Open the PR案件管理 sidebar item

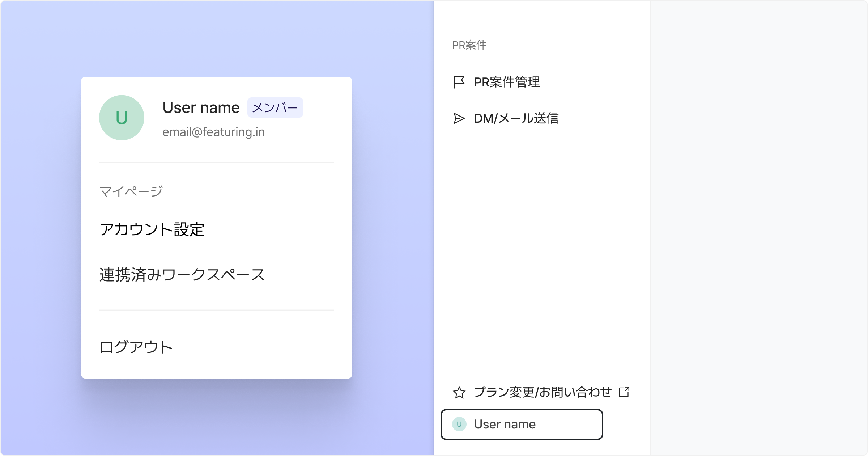pyautogui.click(x=507, y=82)
